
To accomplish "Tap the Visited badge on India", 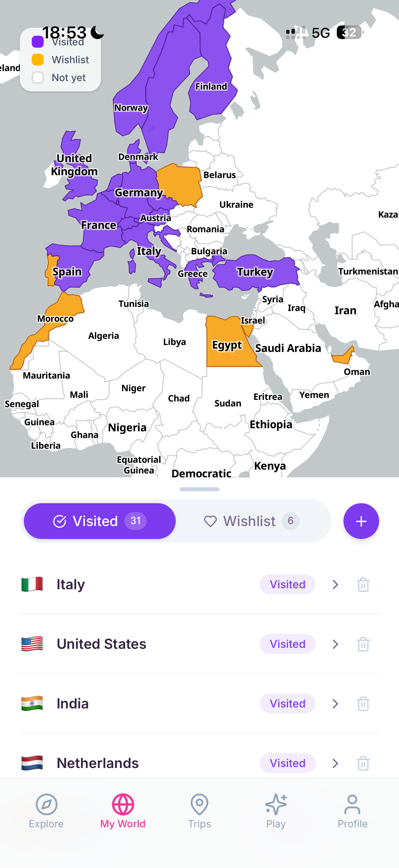I will point(287,703).
